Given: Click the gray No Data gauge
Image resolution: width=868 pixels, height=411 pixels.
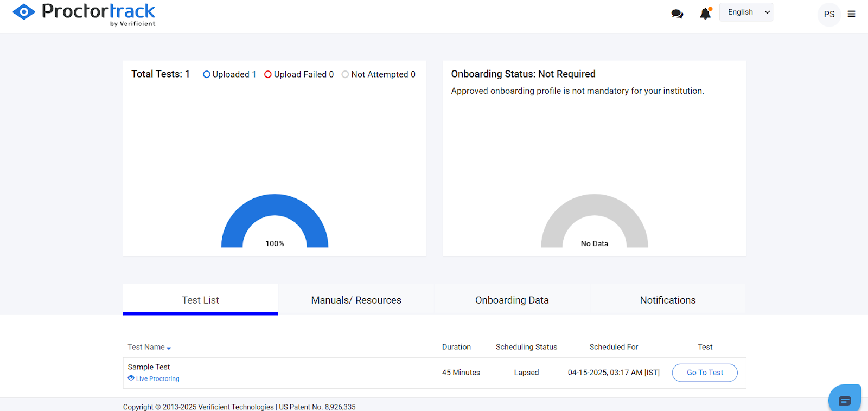Looking at the screenshot, I should 595,221.
